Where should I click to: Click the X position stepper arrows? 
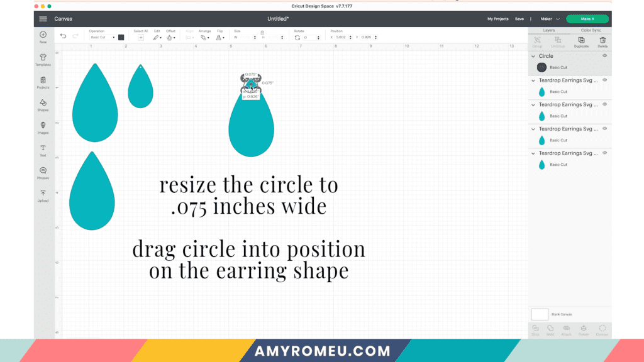click(x=350, y=37)
